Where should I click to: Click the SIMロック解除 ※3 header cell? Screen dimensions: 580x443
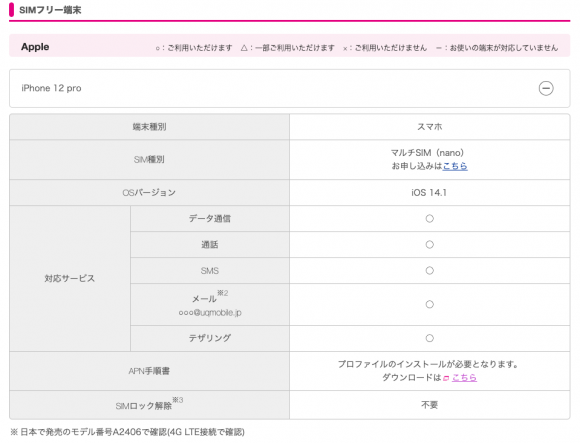pyautogui.click(x=149, y=405)
